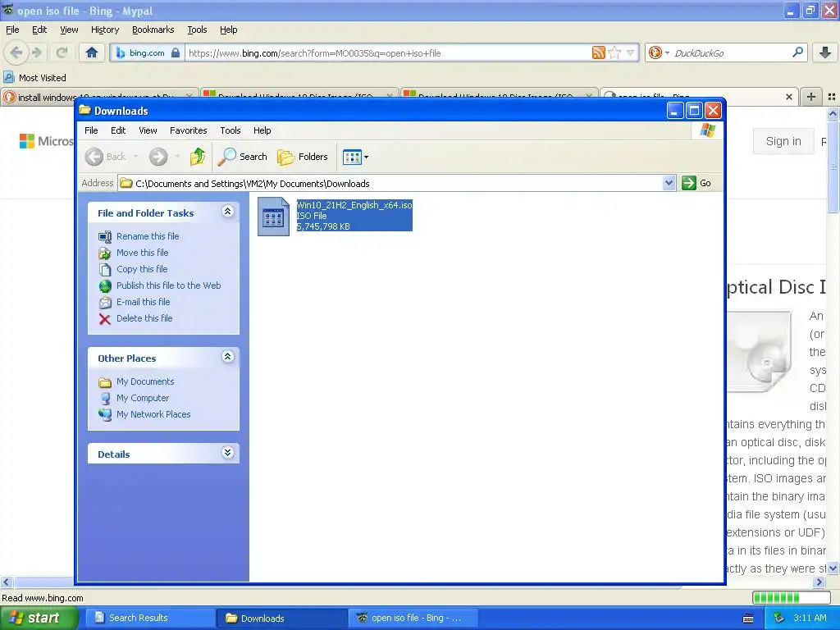Open the File menu in Downloads window
The height and width of the screenshot is (630, 840).
tap(91, 130)
